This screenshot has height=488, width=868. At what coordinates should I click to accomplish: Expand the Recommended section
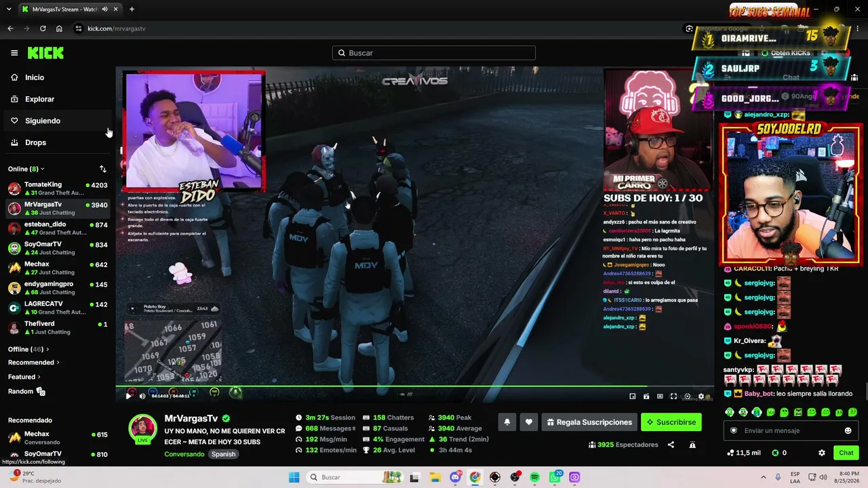34,363
